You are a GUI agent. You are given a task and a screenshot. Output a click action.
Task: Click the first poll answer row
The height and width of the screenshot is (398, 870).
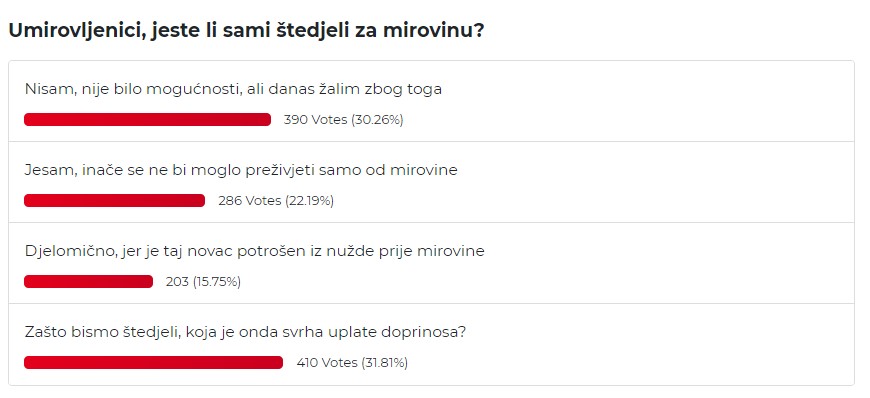click(431, 101)
